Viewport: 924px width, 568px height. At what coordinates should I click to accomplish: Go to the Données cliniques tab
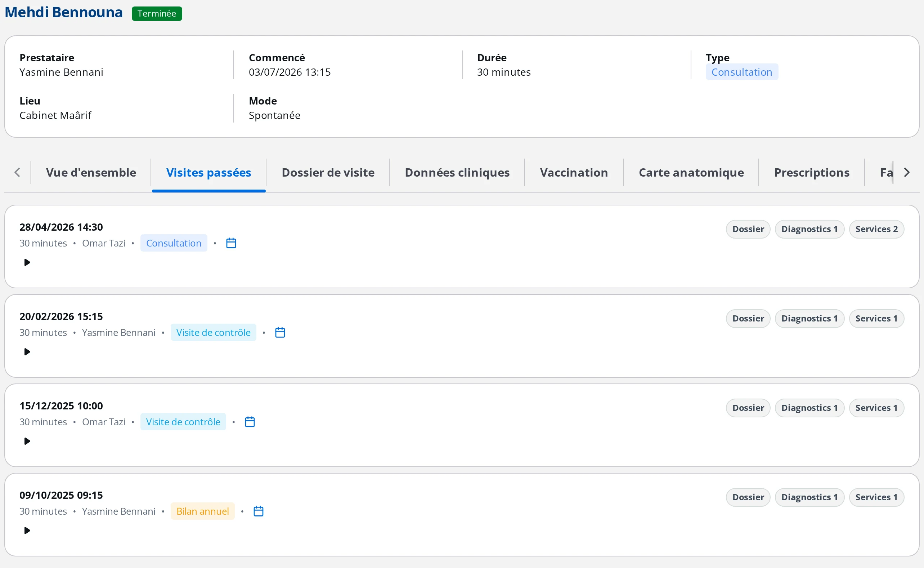457,172
